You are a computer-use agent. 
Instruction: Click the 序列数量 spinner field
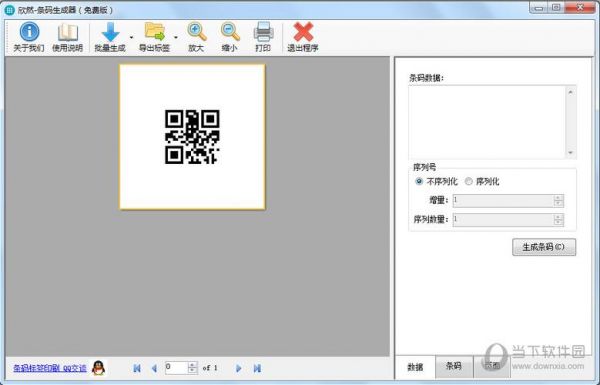(508, 220)
